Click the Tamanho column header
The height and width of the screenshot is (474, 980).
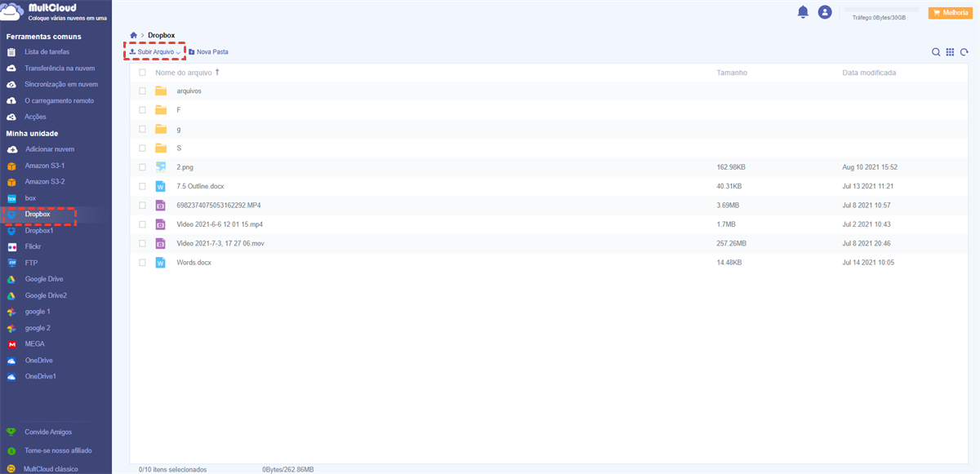click(x=732, y=73)
